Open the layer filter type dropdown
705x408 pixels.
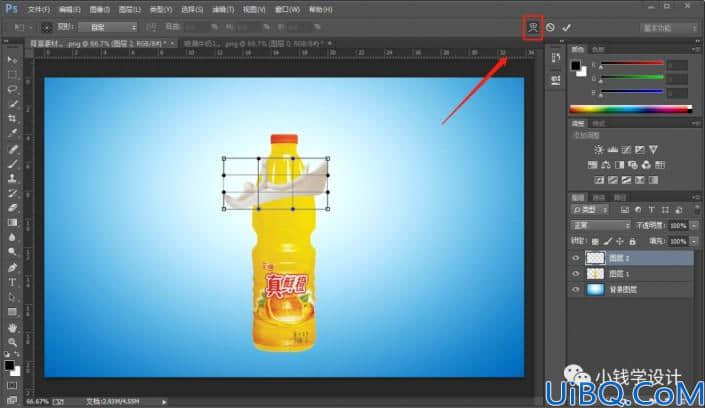point(590,210)
